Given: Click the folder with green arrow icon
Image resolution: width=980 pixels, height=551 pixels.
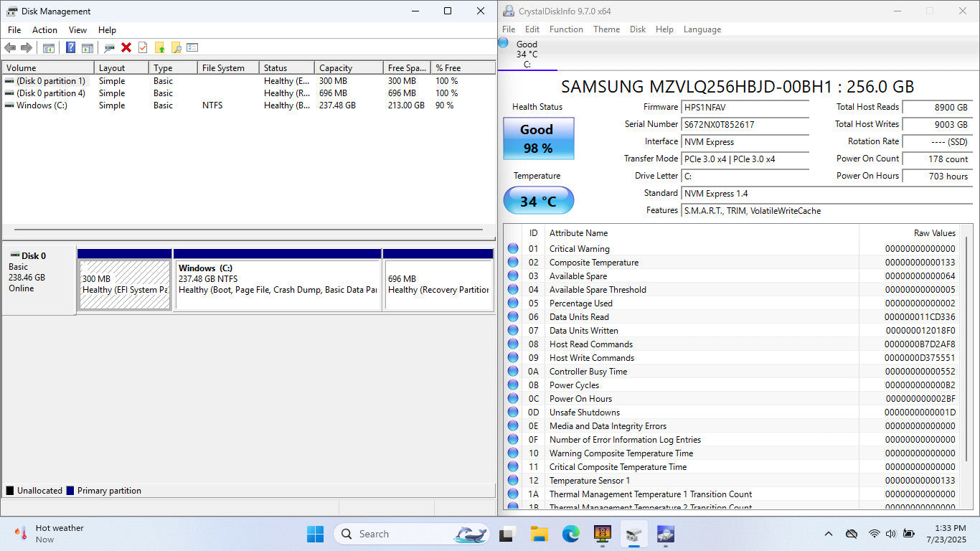Looking at the screenshot, I should (159, 47).
